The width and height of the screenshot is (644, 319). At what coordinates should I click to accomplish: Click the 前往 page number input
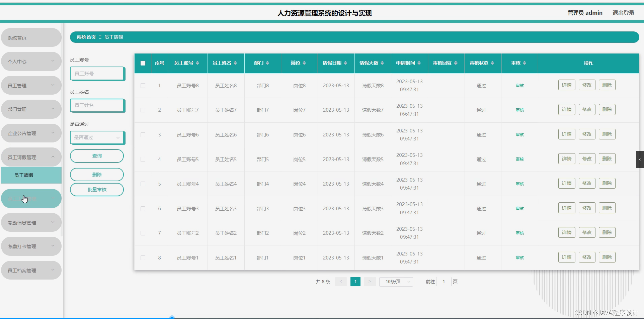444,282
